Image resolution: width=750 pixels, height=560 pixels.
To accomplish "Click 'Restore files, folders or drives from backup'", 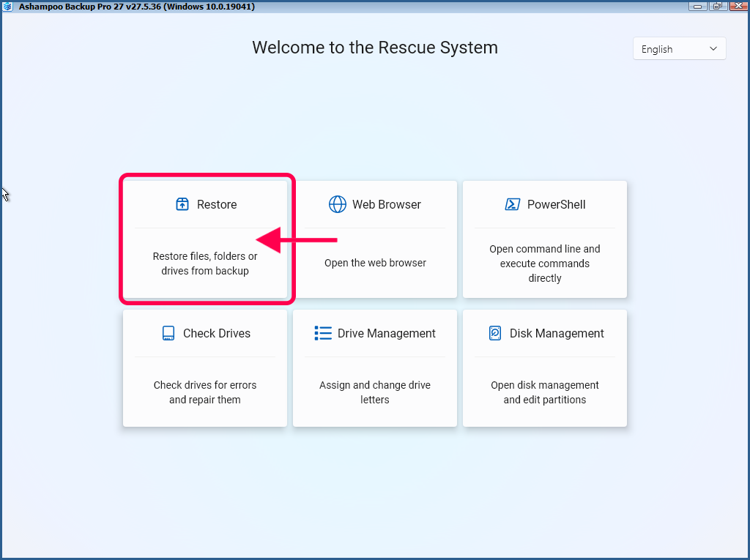I will click(205, 264).
